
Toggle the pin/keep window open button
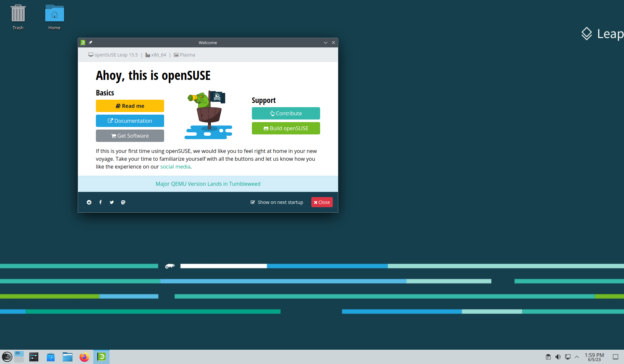[91, 42]
